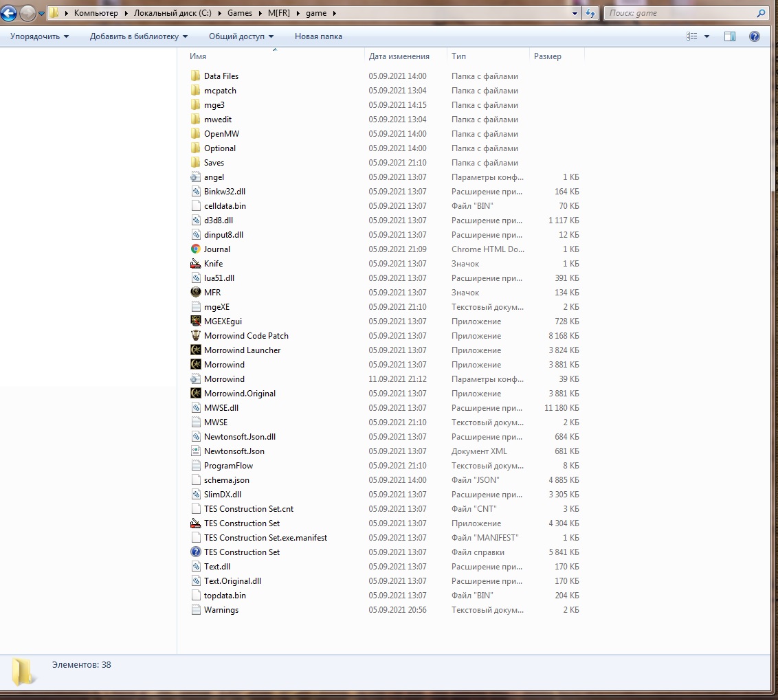Select the 'Binkw32.dll' file name
This screenshot has height=700, width=778.
point(224,192)
